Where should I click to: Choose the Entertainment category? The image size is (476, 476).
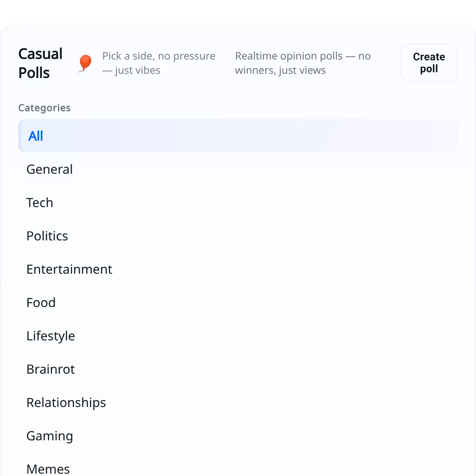[x=69, y=269]
